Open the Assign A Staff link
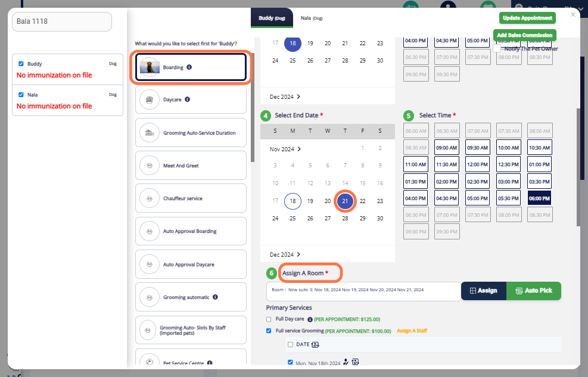Image resolution: width=588 pixels, height=377 pixels. 412,331
